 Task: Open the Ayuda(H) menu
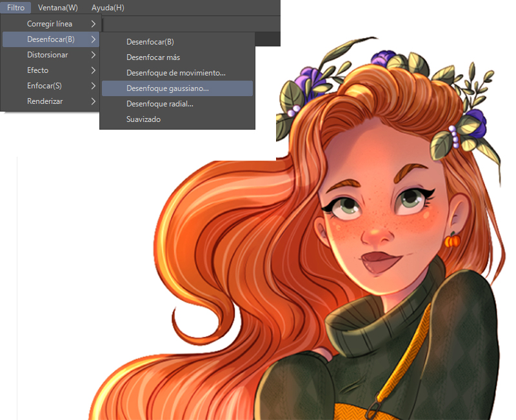point(108,8)
